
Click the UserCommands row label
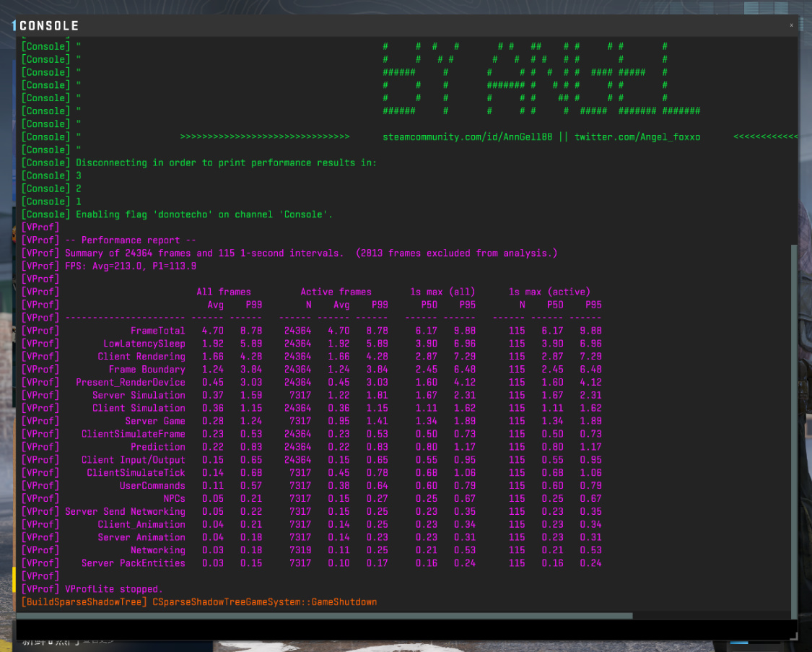click(x=152, y=486)
